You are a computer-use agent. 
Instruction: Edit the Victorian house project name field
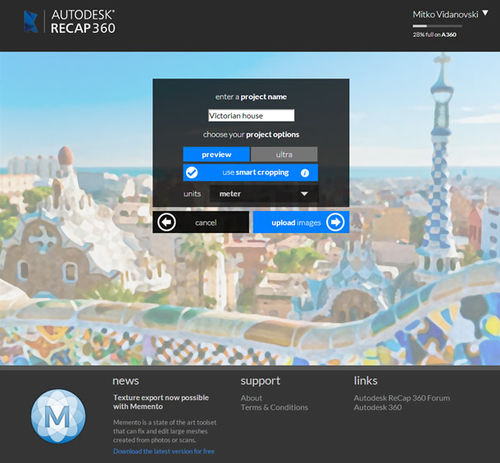point(251,116)
